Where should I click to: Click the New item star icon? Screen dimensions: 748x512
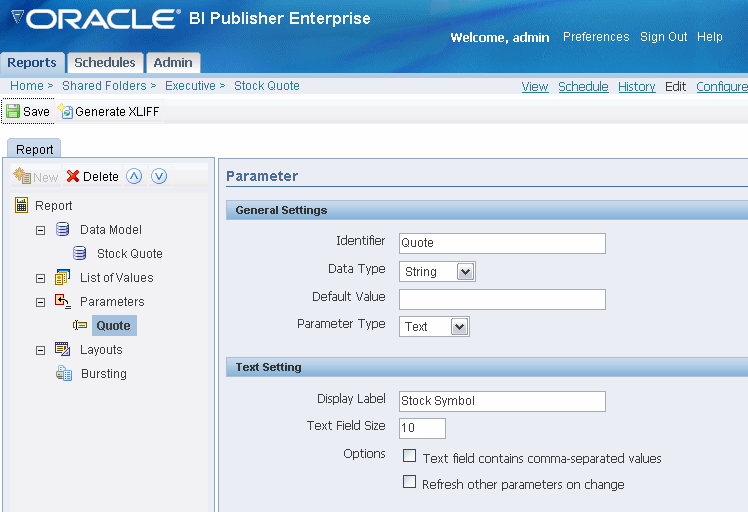click(x=22, y=176)
